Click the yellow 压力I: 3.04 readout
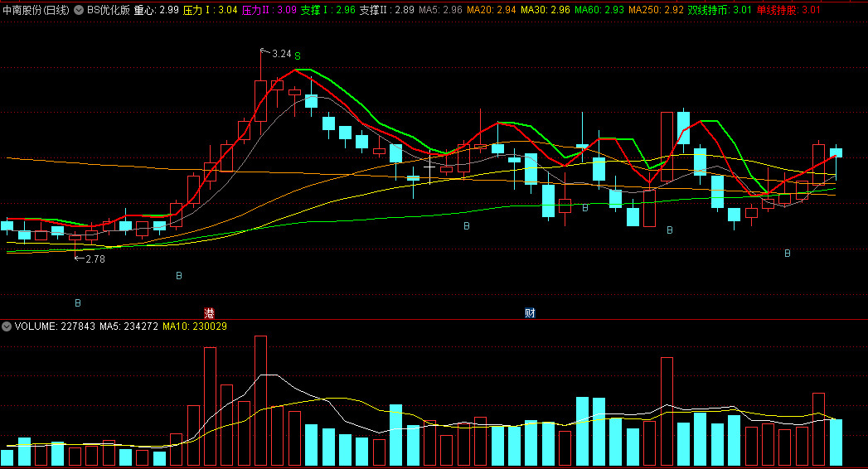The width and height of the screenshot is (868, 469). (211, 10)
